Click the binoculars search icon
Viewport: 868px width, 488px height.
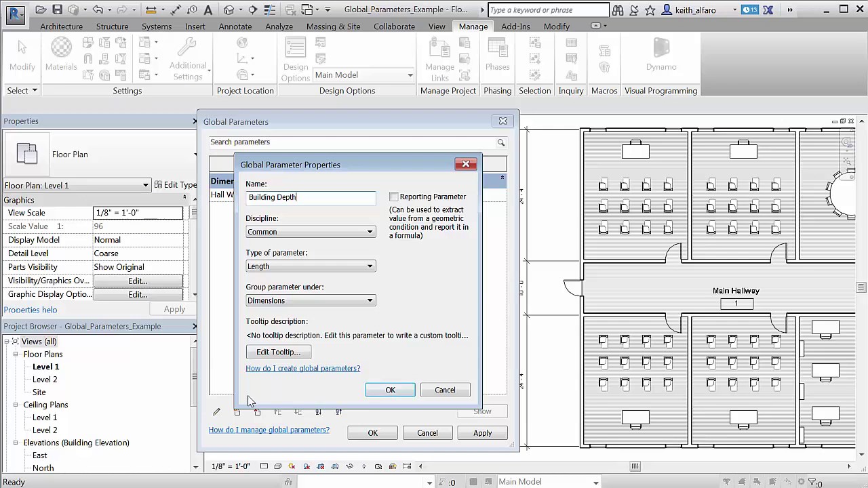pyautogui.click(x=618, y=10)
